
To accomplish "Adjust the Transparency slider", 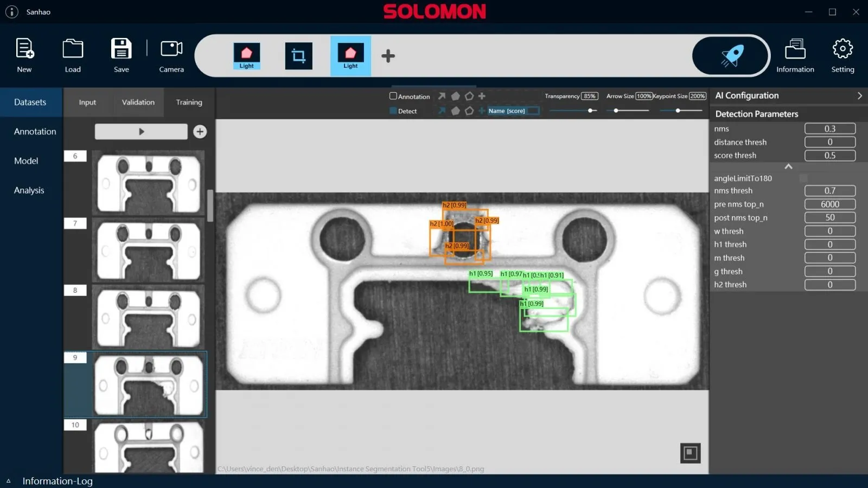I will (573, 111).
